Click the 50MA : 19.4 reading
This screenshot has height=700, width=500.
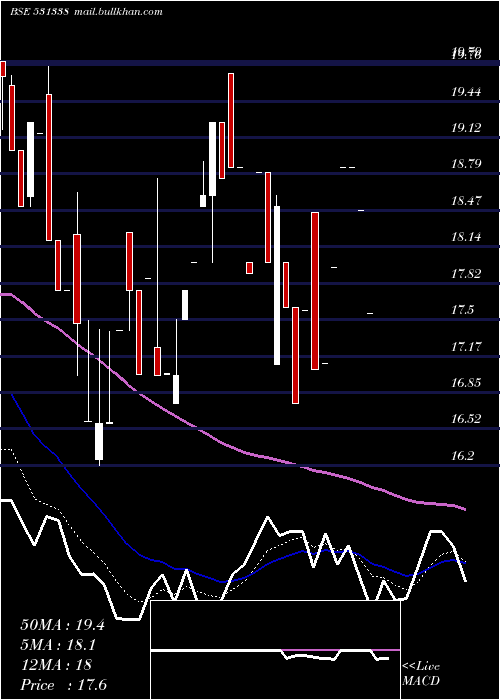pos(62,625)
